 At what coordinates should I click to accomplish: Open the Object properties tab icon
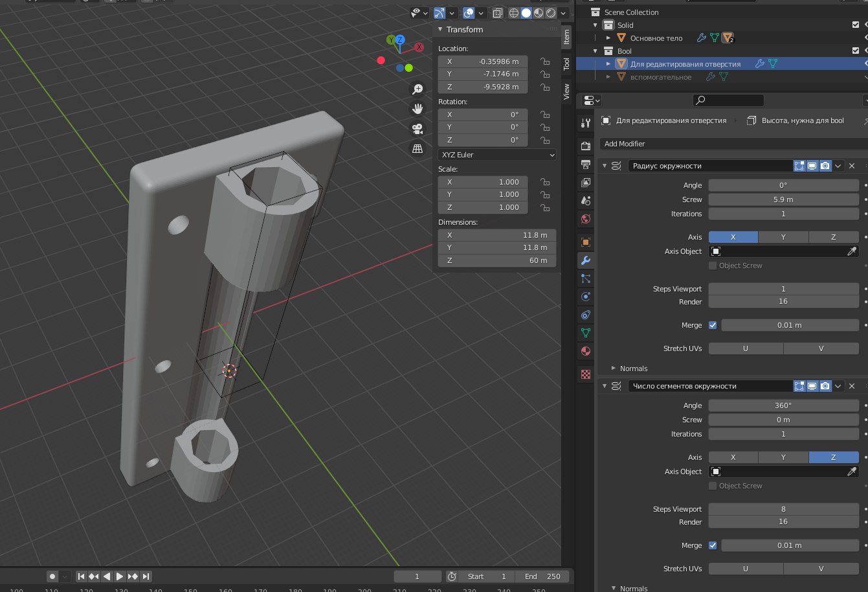[586, 242]
